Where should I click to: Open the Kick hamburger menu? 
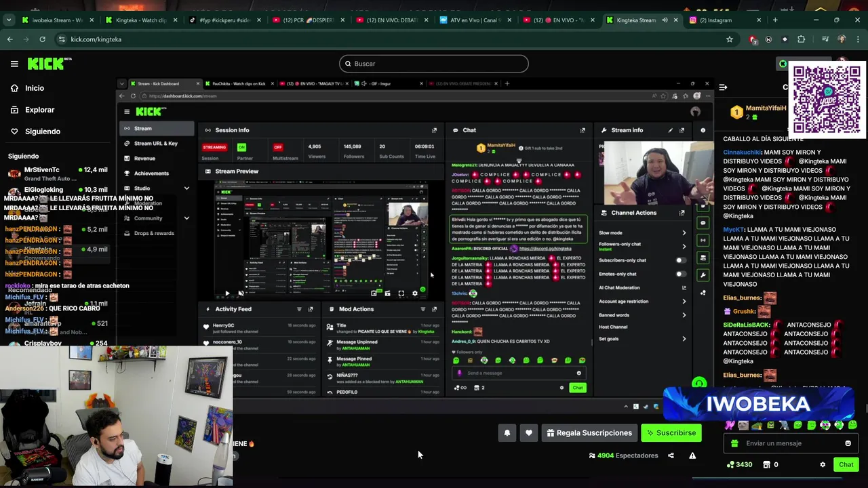pyautogui.click(x=14, y=64)
